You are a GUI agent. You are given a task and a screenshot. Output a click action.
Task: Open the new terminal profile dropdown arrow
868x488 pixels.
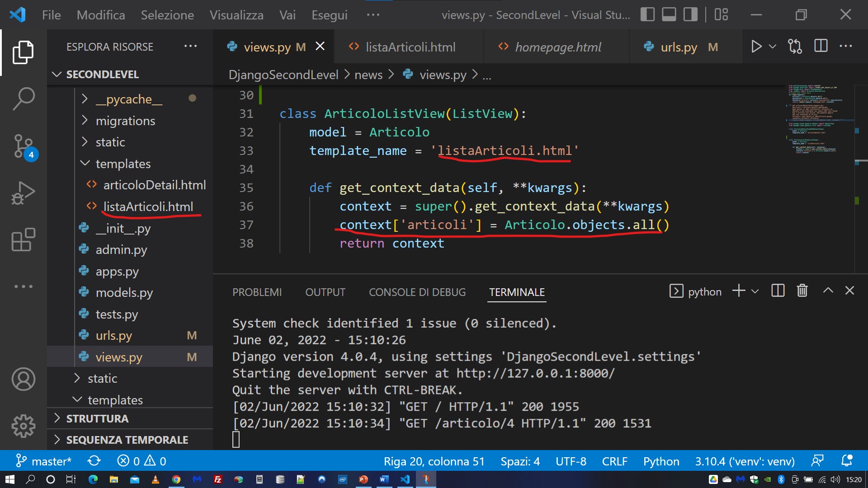coord(755,291)
